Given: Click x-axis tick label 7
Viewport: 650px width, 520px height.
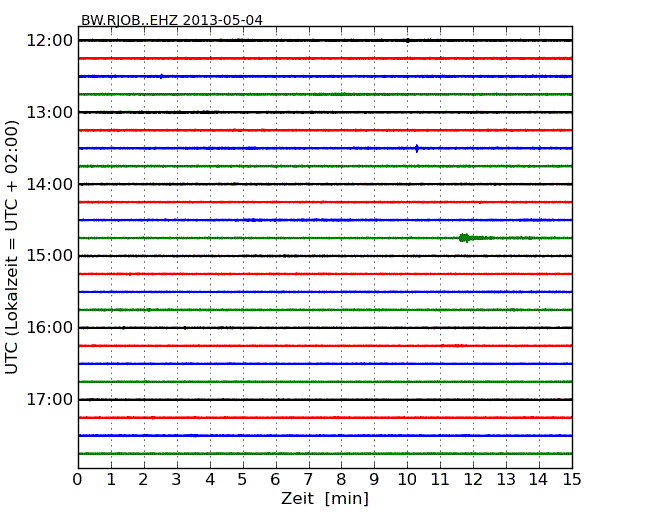Looking at the screenshot, I should click(x=308, y=479).
